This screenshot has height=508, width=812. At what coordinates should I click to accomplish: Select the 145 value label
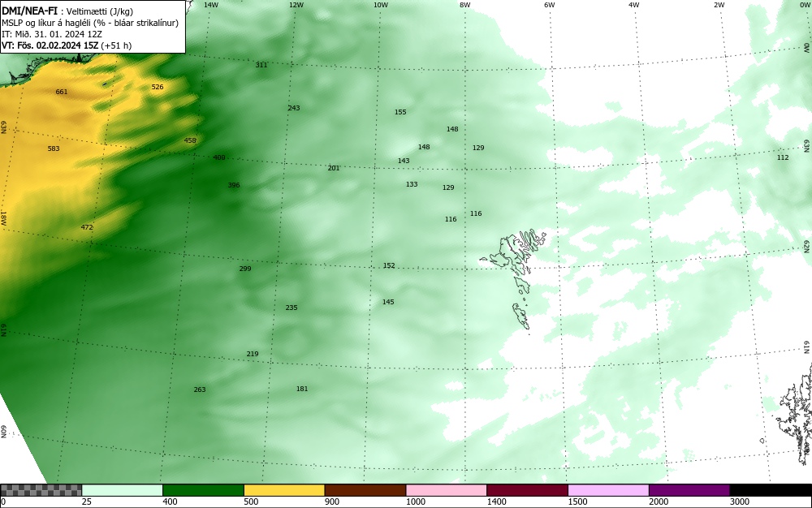(x=388, y=302)
